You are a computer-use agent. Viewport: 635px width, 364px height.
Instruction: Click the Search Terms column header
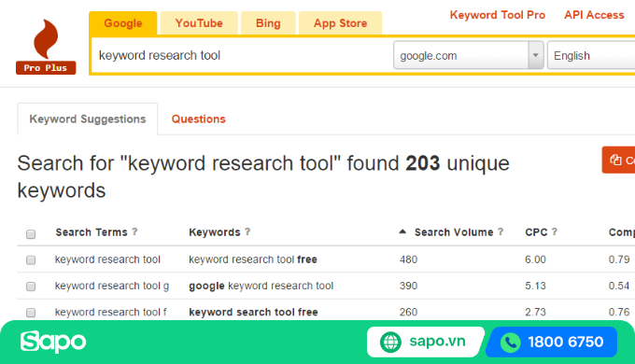tap(92, 232)
